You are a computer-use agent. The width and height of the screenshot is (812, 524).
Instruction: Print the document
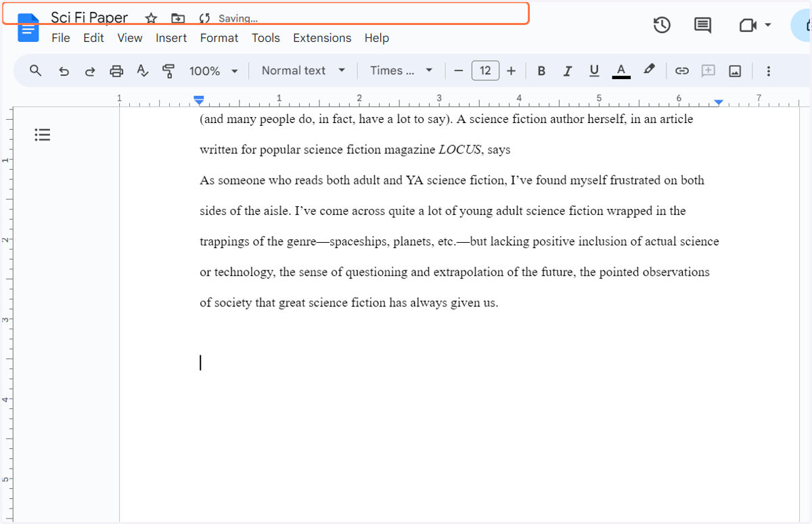point(116,70)
